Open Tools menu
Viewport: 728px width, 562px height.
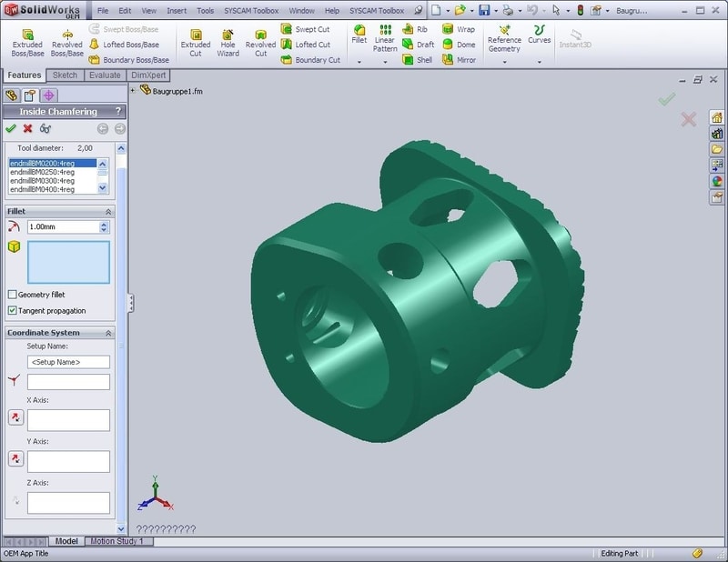(x=206, y=10)
